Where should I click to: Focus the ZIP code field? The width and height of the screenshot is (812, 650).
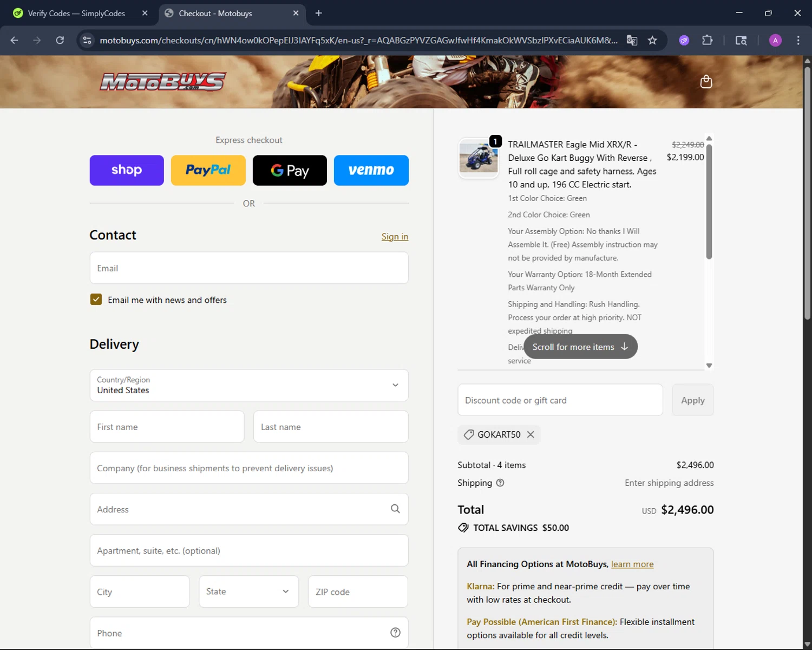(358, 591)
